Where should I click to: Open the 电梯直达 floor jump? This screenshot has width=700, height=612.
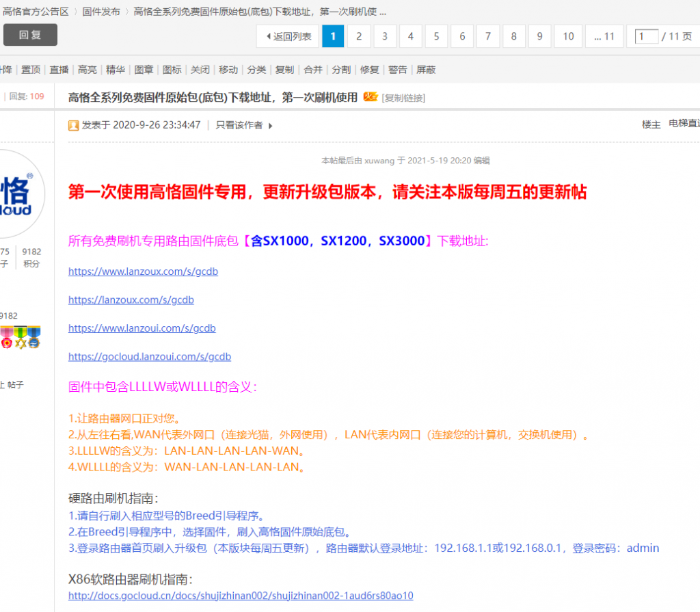[x=684, y=123]
